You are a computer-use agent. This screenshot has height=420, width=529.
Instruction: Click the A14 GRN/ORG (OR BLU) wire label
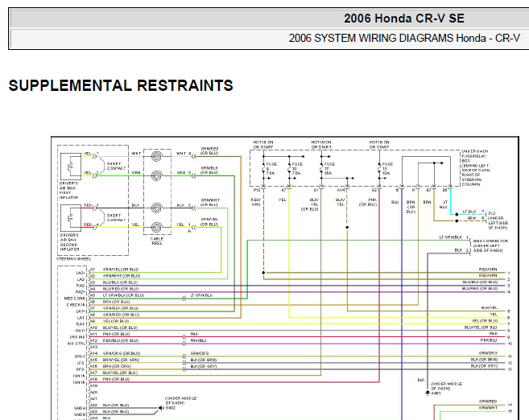click(x=121, y=353)
